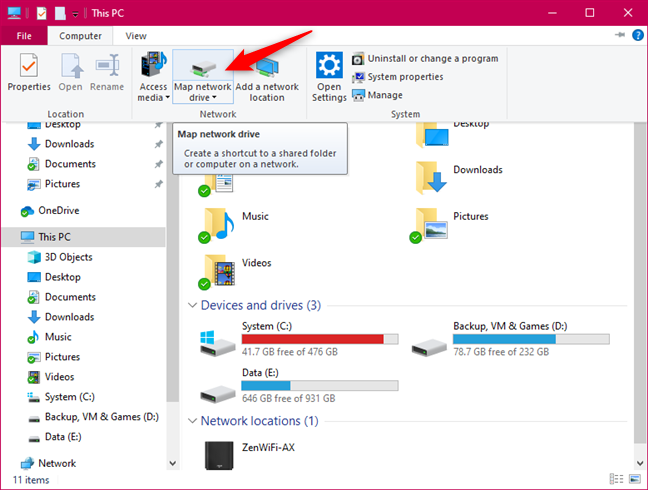The width and height of the screenshot is (648, 490).
Task: Select System (C:) in navigation pane
Action: coord(69,397)
